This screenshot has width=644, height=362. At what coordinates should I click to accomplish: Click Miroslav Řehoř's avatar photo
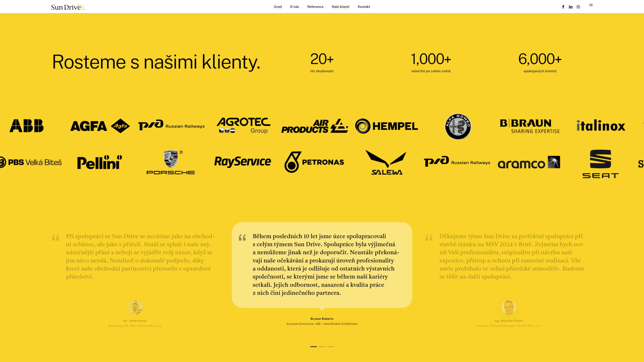[x=509, y=307]
